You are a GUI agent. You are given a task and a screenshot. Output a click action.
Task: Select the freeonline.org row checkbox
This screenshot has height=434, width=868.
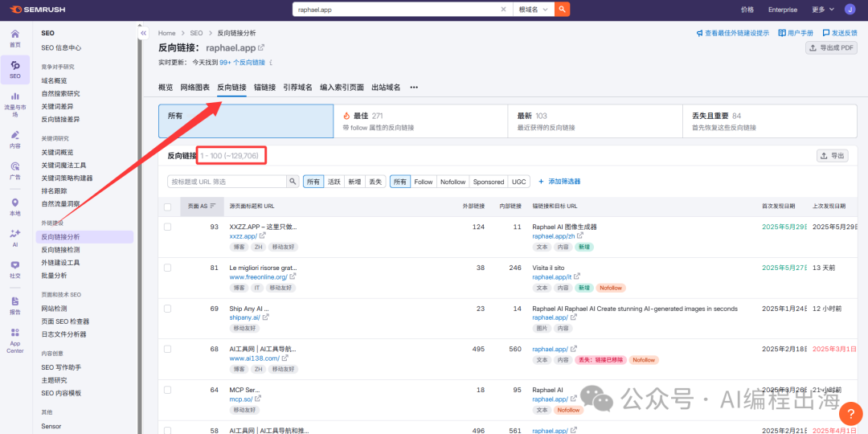(167, 268)
